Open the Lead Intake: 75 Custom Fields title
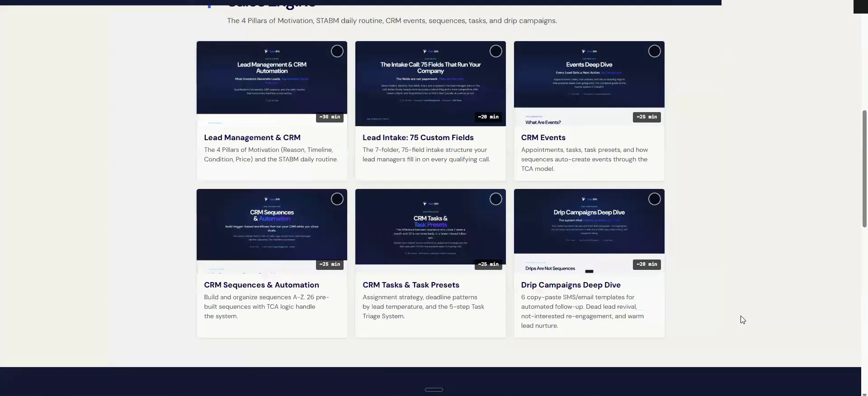868x396 pixels. coord(418,137)
